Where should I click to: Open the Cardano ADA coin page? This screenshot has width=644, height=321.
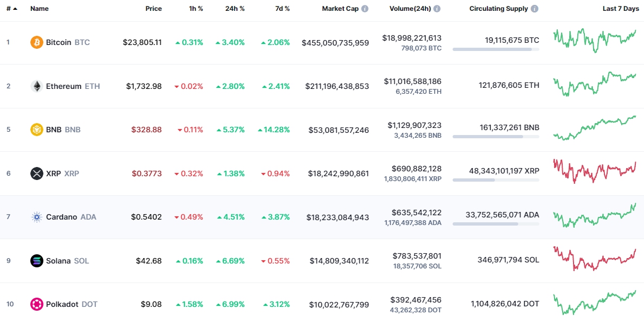tap(63, 217)
